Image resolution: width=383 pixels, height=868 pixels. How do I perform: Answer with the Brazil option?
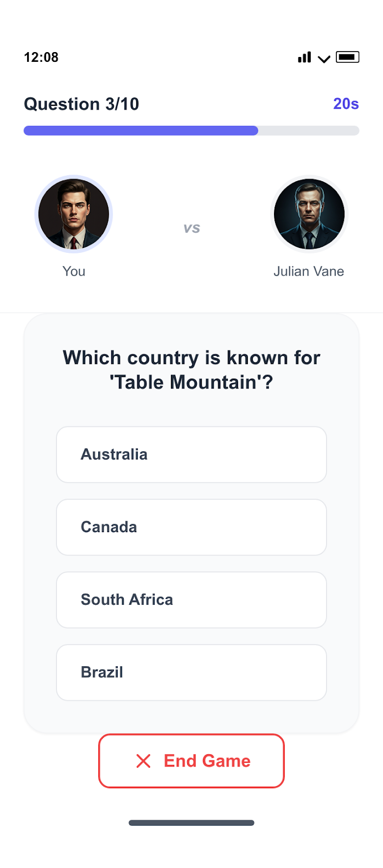tap(191, 673)
